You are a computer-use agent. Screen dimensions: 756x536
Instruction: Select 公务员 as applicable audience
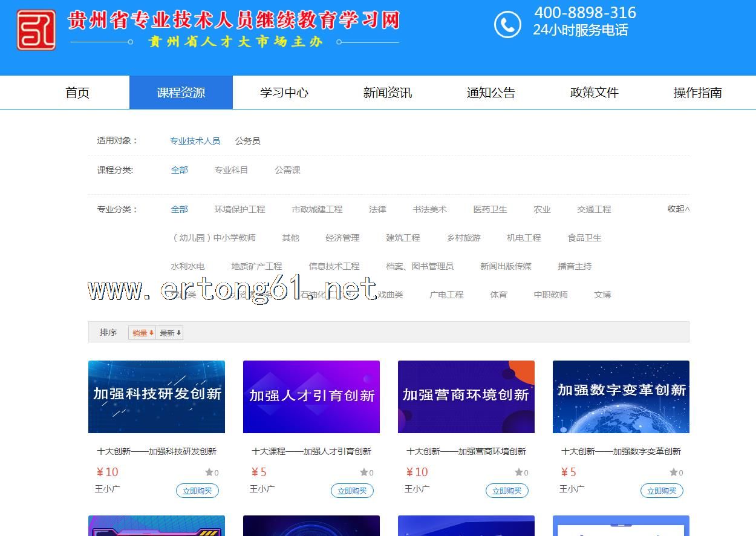click(x=247, y=141)
